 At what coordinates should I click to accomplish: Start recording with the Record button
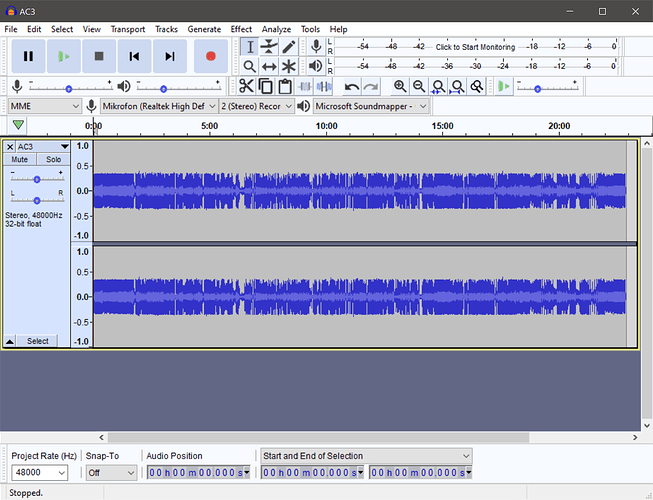click(211, 56)
